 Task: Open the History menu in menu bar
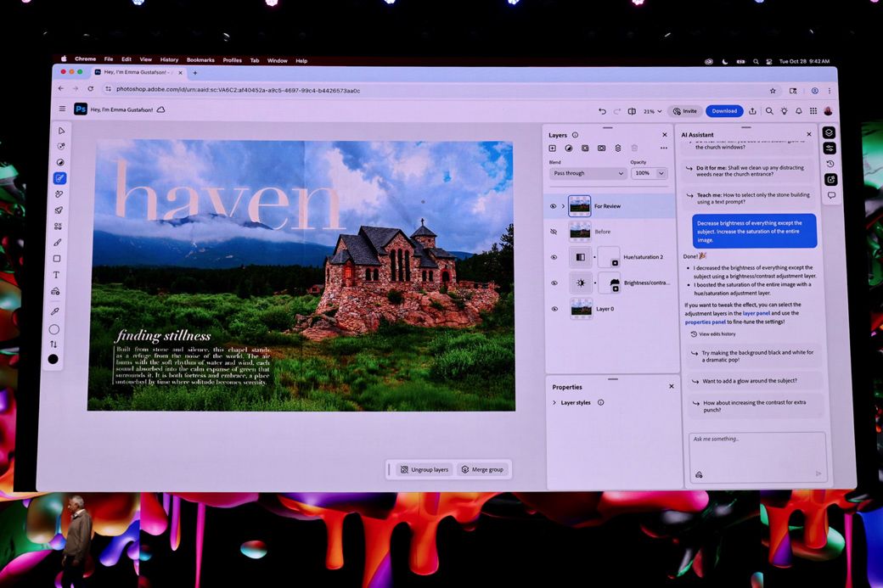click(x=169, y=60)
